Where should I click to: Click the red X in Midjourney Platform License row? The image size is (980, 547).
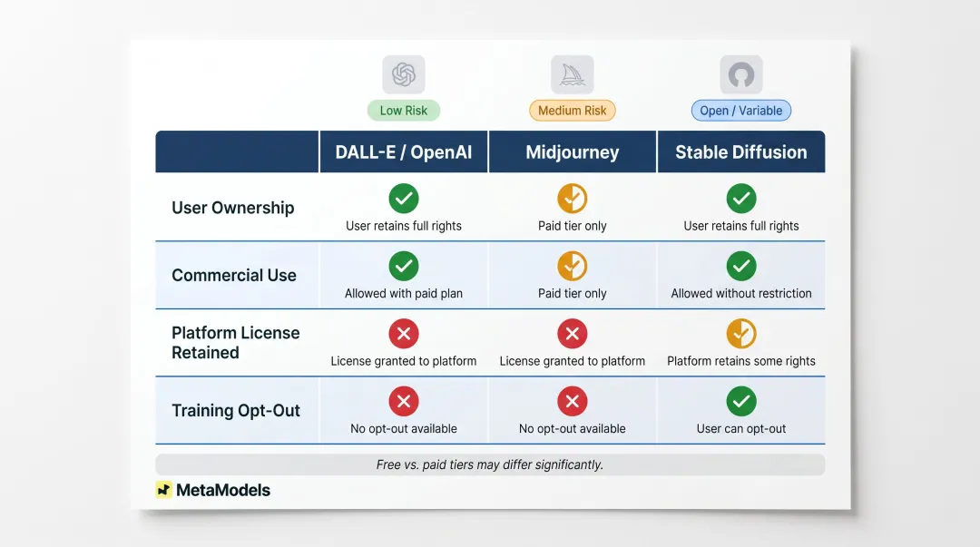tap(573, 333)
